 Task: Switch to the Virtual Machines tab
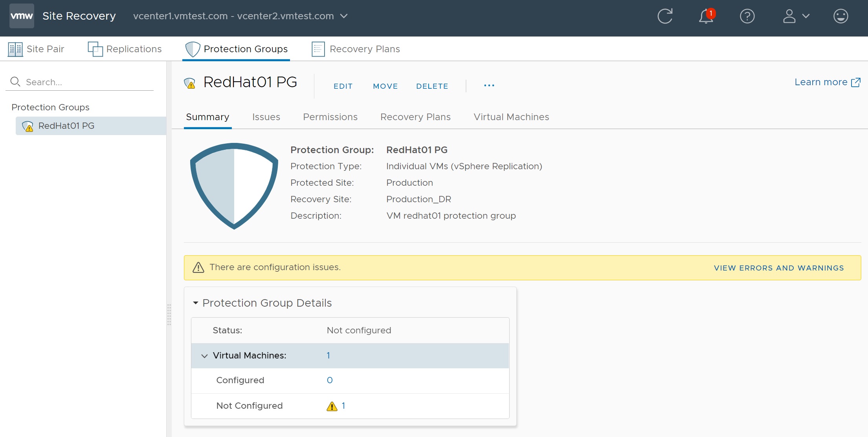(x=511, y=117)
